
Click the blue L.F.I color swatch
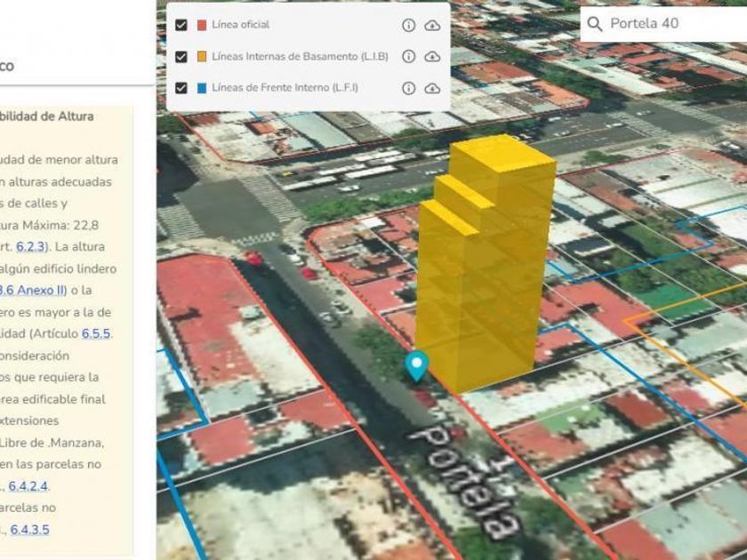pyautogui.click(x=202, y=88)
